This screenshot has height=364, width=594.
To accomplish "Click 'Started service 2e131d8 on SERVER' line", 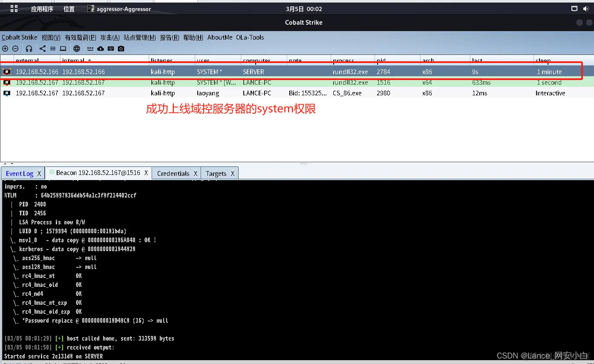I will point(54,356).
